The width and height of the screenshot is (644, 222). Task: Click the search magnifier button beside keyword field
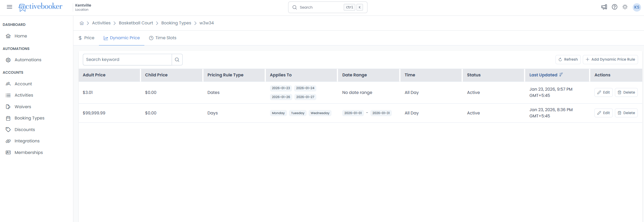pyautogui.click(x=177, y=59)
